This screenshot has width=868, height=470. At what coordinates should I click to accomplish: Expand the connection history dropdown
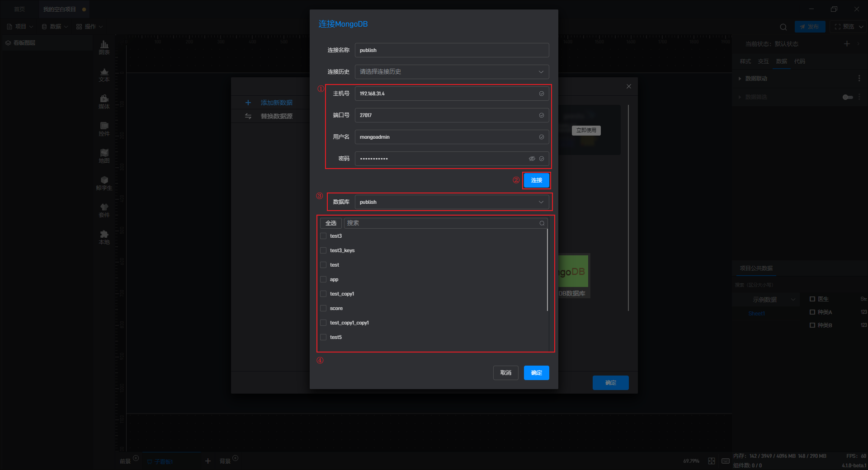click(452, 72)
